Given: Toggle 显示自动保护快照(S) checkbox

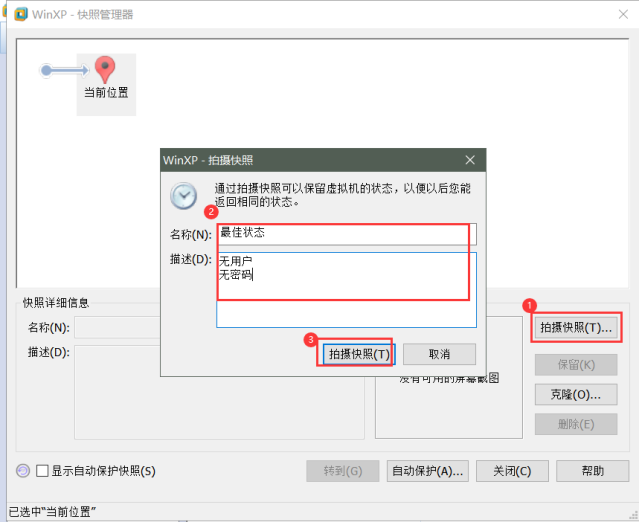Looking at the screenshot, I should pyautogui.click(x=42, y=471).
